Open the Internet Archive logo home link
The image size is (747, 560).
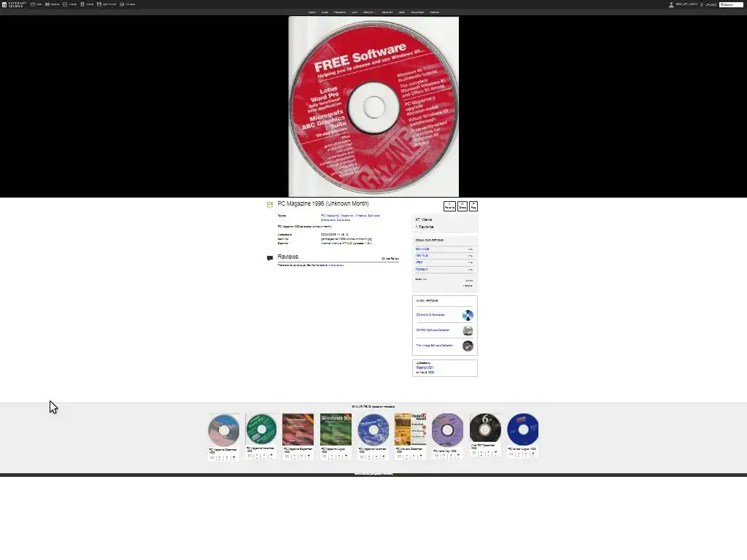click(15, 4)
